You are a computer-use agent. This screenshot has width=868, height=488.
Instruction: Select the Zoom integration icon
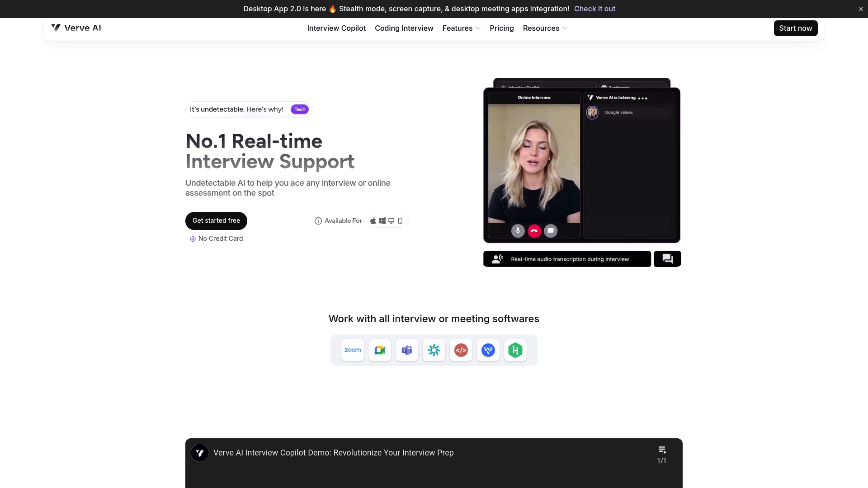coord(353,350)
